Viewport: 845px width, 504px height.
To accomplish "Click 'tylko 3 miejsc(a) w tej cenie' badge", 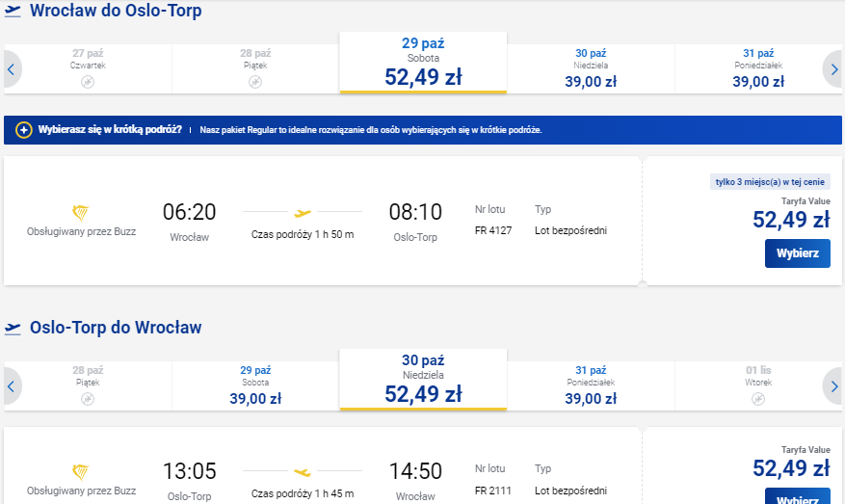I will point(770,182).
